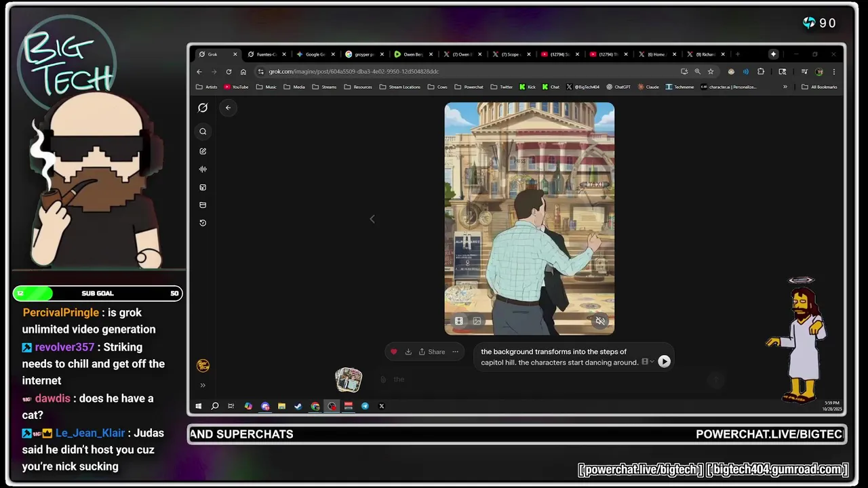The width and height of the screenshot is (868, 488).
Task: Open Telegram from the taskbar
Action: pos(365,406)
